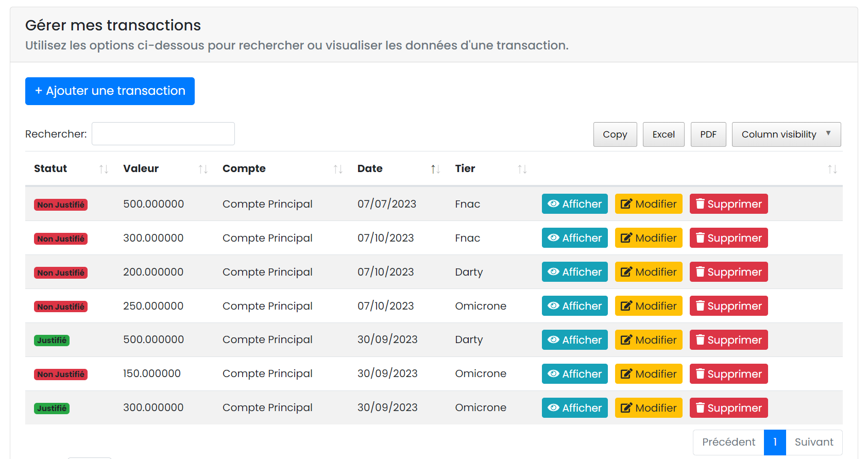868x459 pixels.
Task: Go to page 1 in pagination
Action: coord(774,442)
